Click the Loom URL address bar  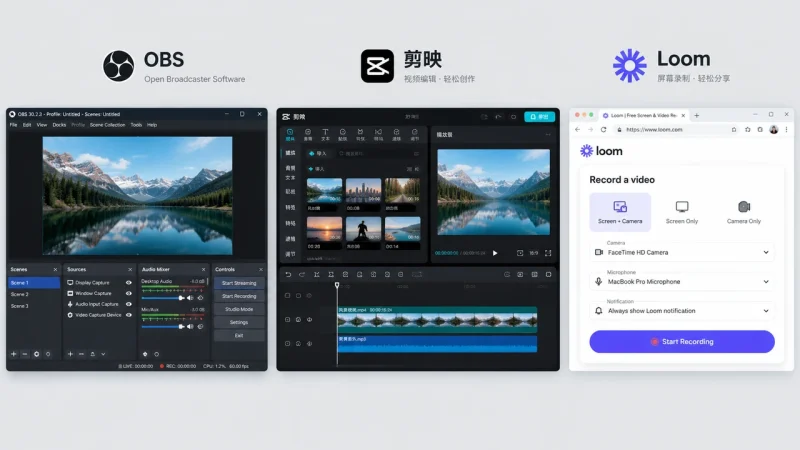click(677, 130)
